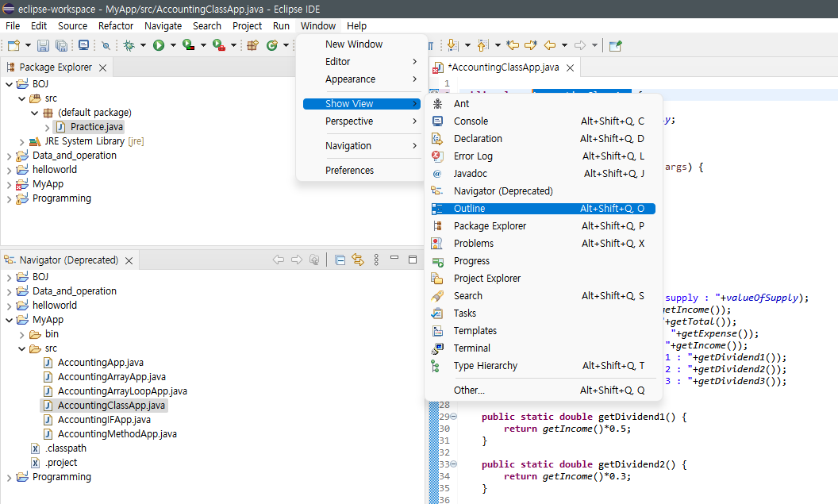Viewport: 838px width, 504px height.
Task: Choose Other... in Show View submenu
Action: coord(543,391)
